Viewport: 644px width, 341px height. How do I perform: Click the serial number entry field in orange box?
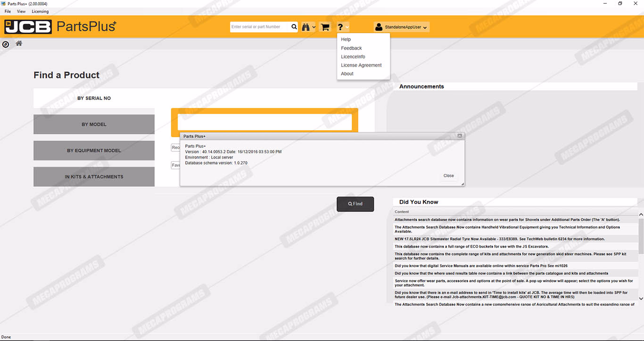(264, 122)
